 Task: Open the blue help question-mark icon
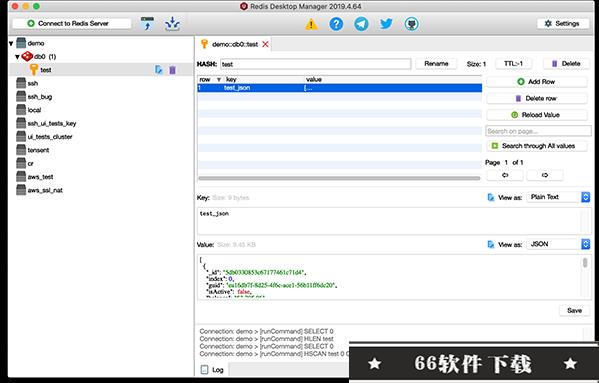[336, 24]
